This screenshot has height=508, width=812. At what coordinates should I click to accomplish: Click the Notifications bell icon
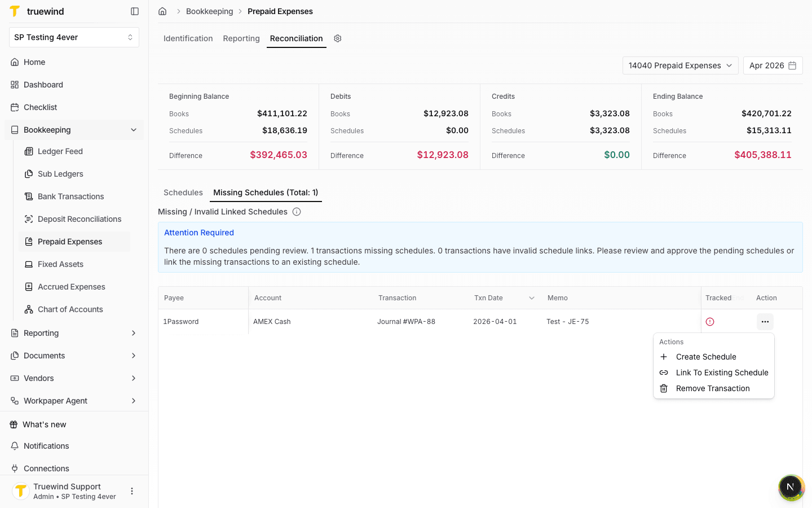15,446
